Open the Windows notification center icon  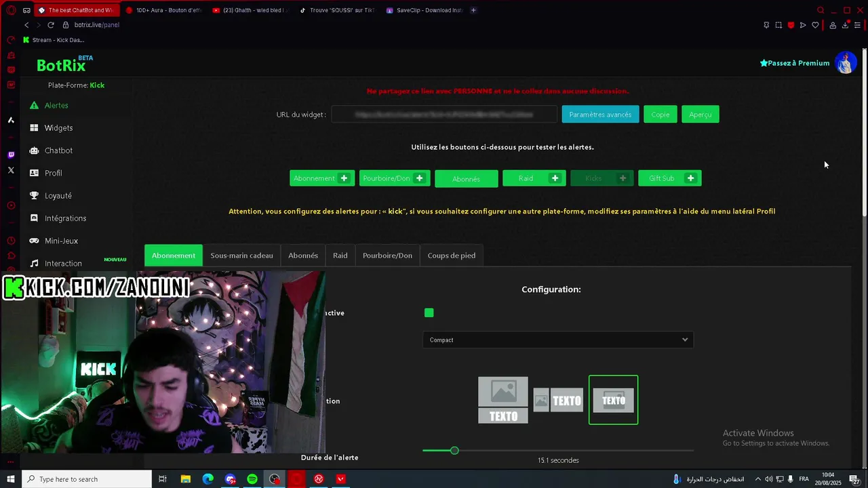[854, 479]
